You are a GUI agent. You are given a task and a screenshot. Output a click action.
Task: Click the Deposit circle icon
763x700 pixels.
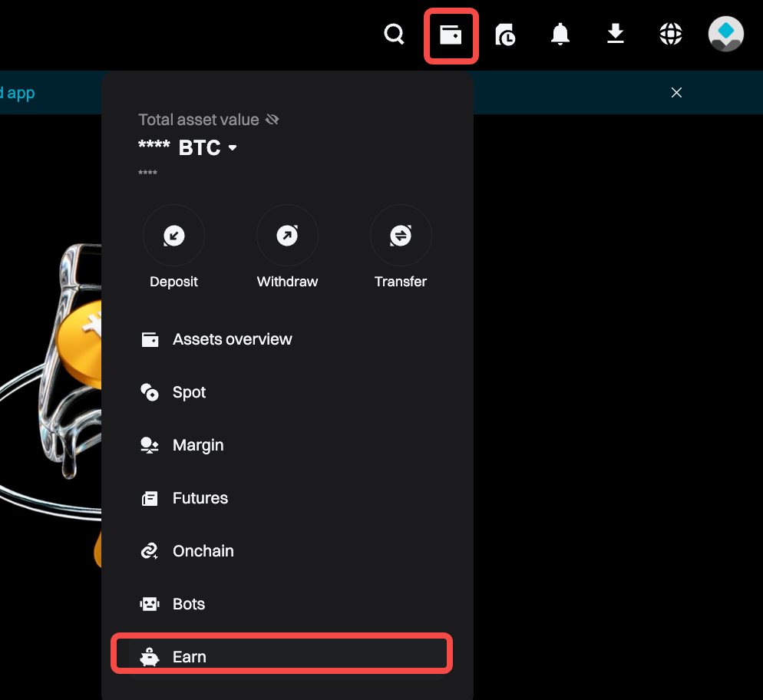pyautogui.click(x=173, y=236)
